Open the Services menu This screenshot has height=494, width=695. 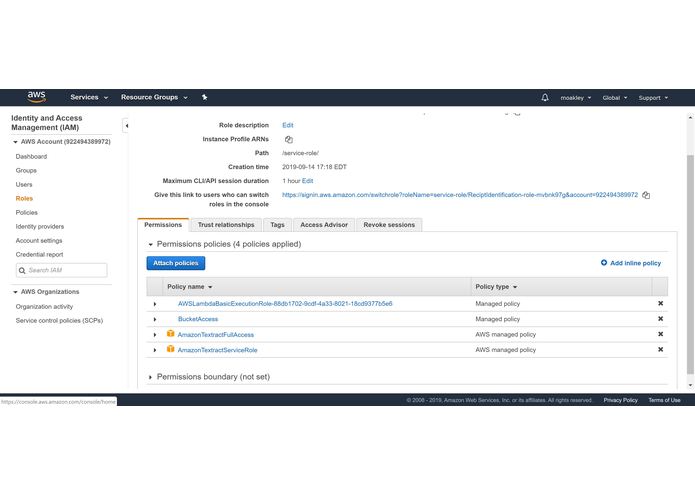pyautogui.click(x=89, y=97)
